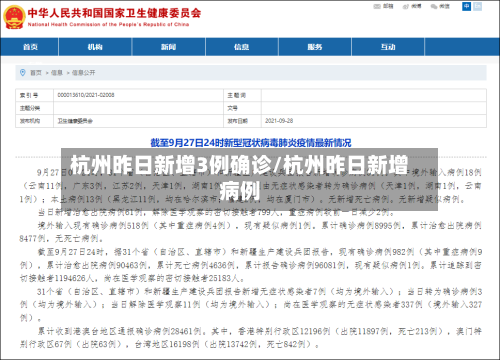Click the 文号 label cell
Screen dimensions: 500x360
click(x=242, y=108)
